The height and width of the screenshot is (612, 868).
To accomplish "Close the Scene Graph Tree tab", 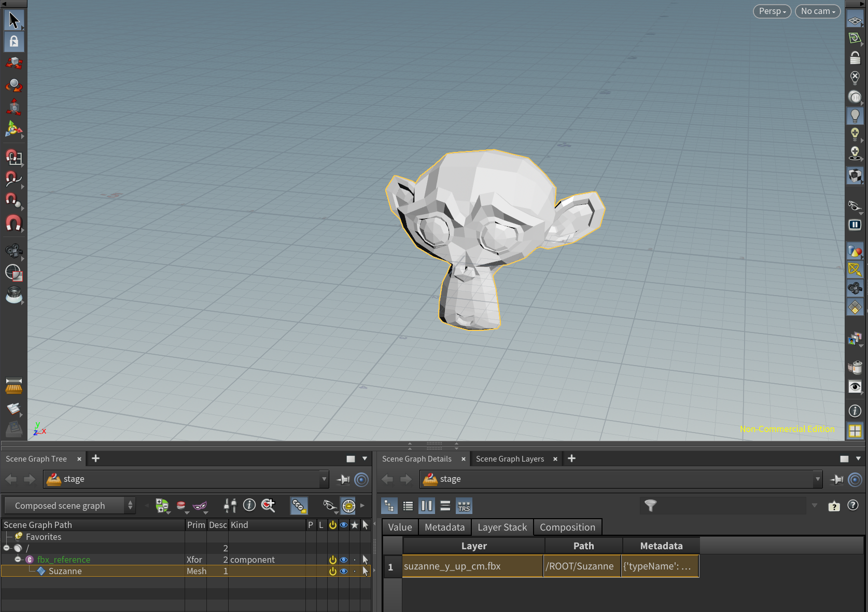I will 79,459.
